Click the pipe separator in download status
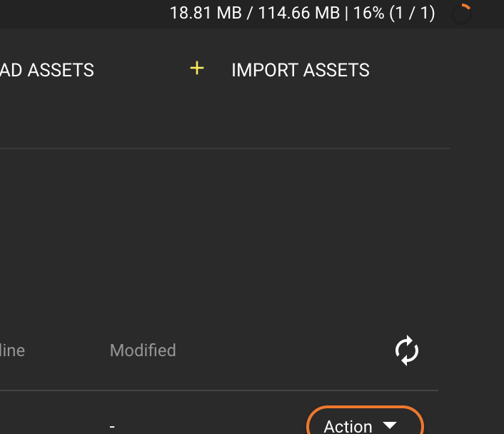Viewport: 504px width, 434px height. [x=346, y=13]
